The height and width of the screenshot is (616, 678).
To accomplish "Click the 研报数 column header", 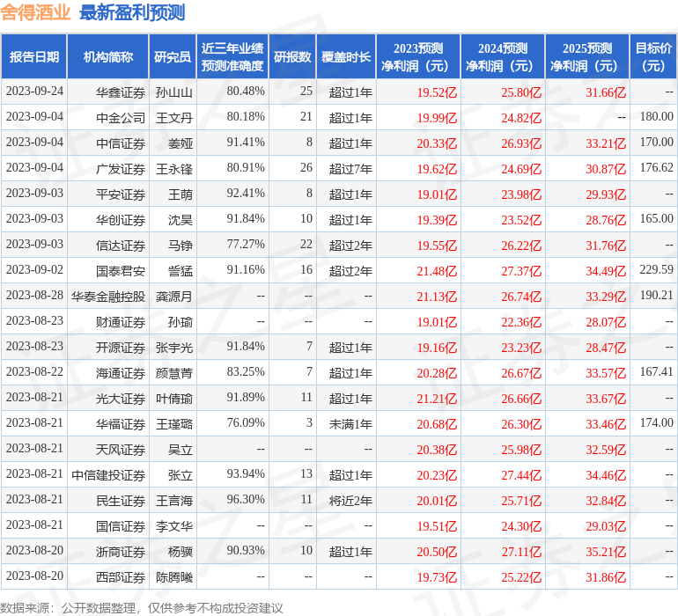I will click(292, 56).
